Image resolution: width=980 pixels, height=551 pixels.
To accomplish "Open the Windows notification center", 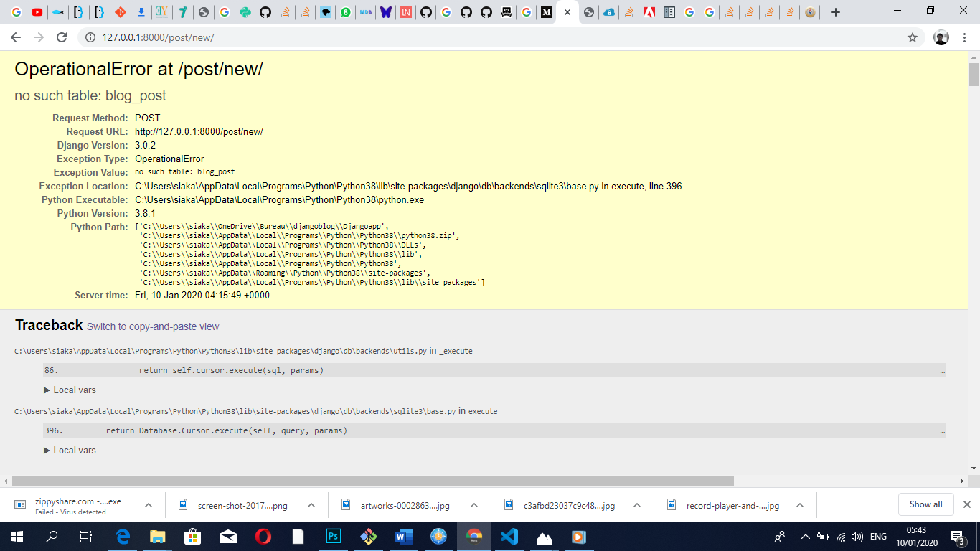I will [957, 536].
